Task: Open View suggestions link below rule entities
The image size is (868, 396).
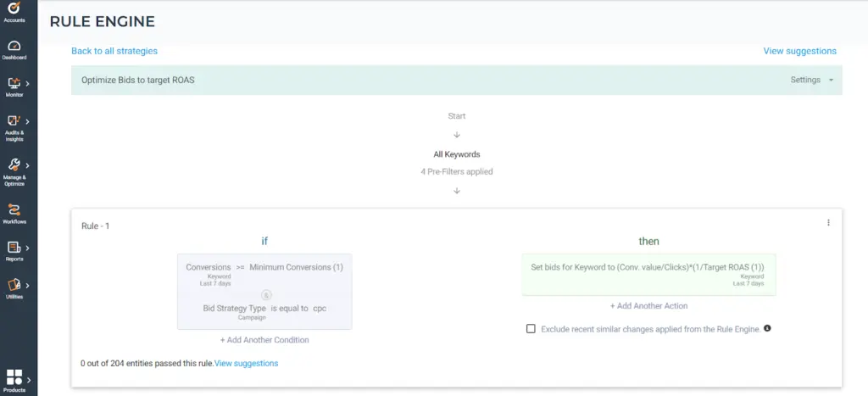Action: [x=247, y=363]
